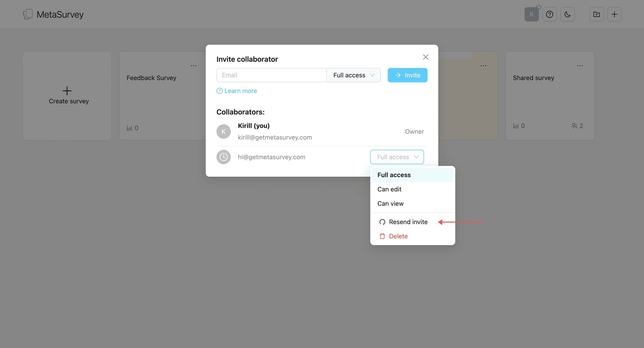
Task: Click the new folder icon
Action: [x=596, y=14]
